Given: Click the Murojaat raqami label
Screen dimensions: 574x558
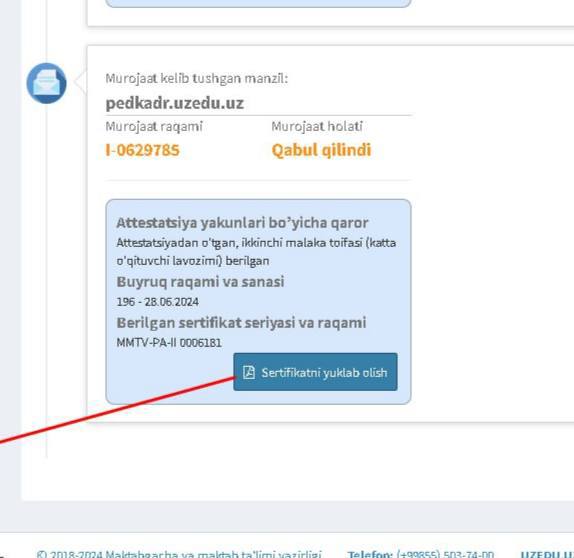Looking at the screenshot, I should coord(154,127).
